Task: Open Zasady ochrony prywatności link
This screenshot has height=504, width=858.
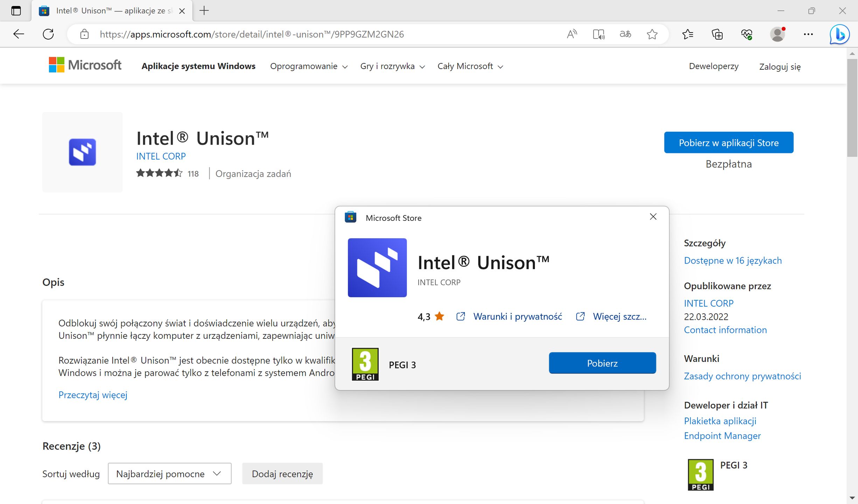Action: pos(742,376)
